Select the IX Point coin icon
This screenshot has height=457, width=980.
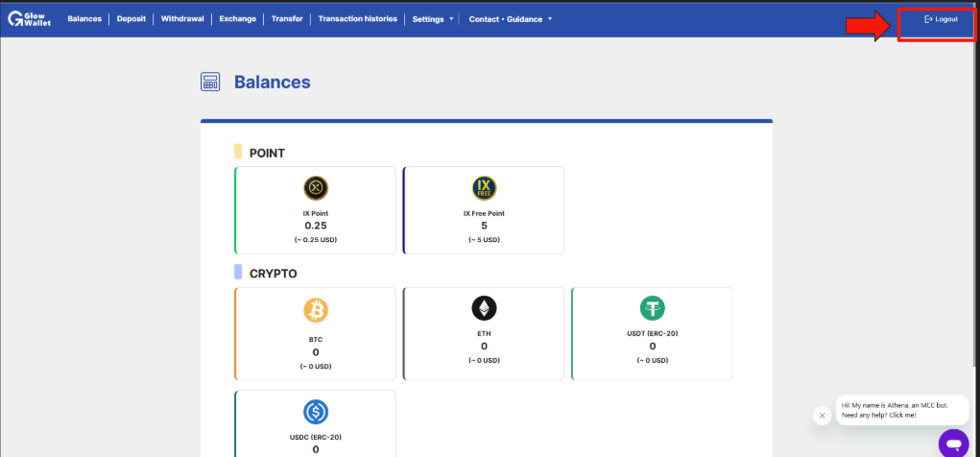[x=316, y=187]
